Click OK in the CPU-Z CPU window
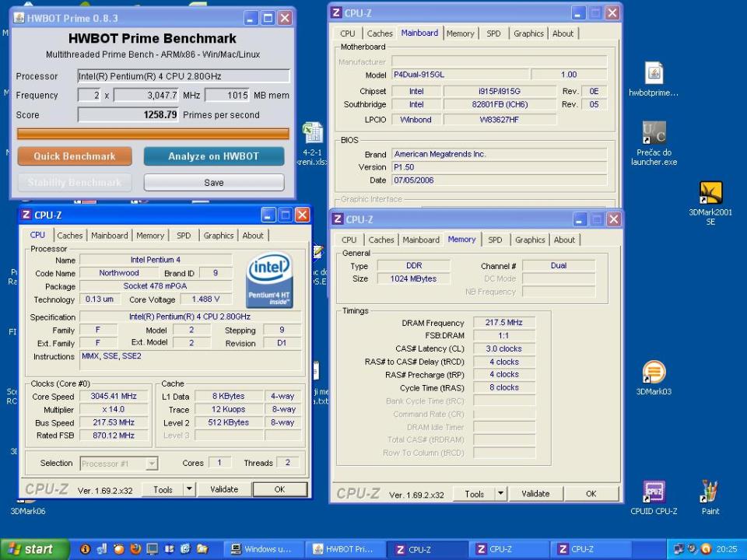Viewport: 747px width, 560px height. pyautogui.click(x=279, y=489)
